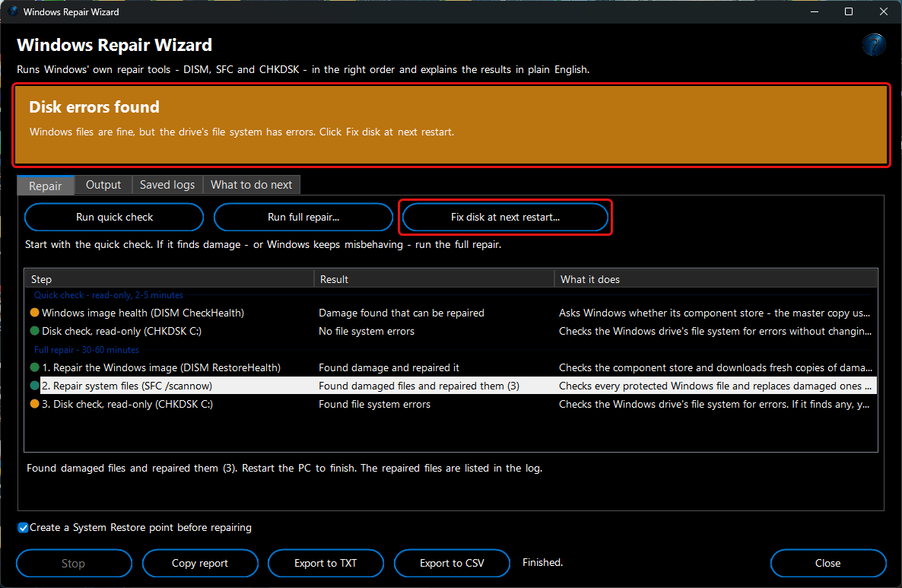Viewport: 902px width, 588px height.
Task: Click Full repair - 30-60 minutes group header
Action: coord(86,350)
